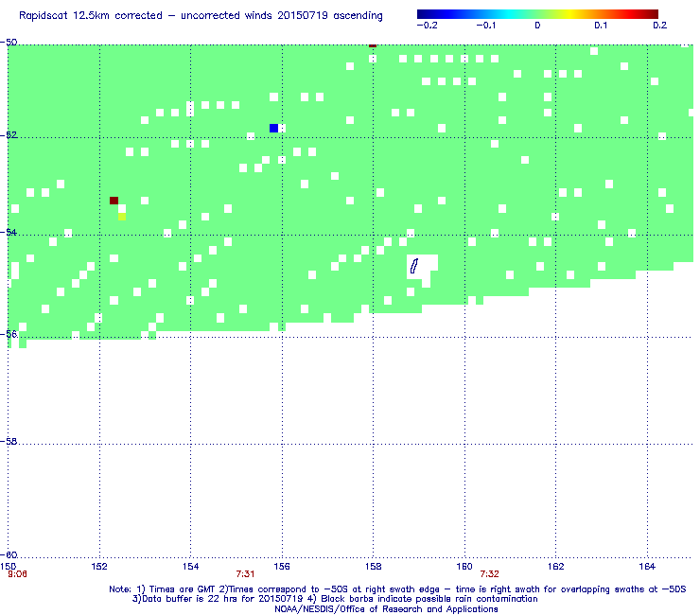Click the 164 longitude axis label
Image resolution: width=700 pixels, height=615 pixels.
(x=647, y=567)
